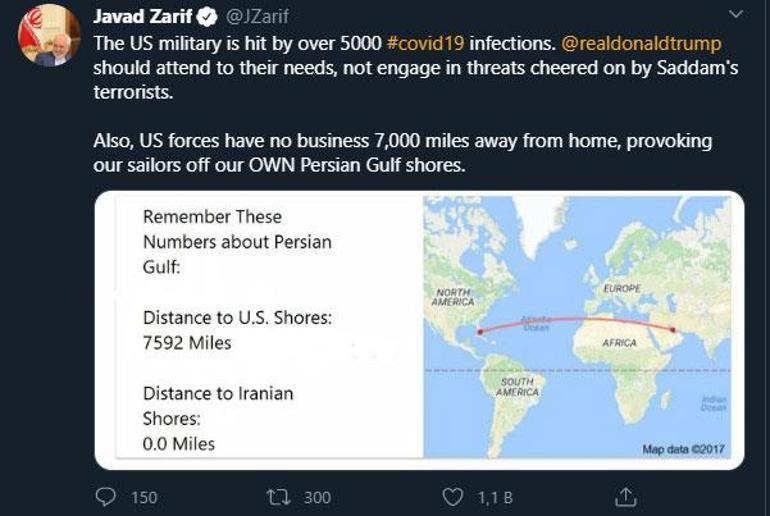The image size is (770, 516).
Task: Click the 300 retweets count
Action: tap(317, 497)
